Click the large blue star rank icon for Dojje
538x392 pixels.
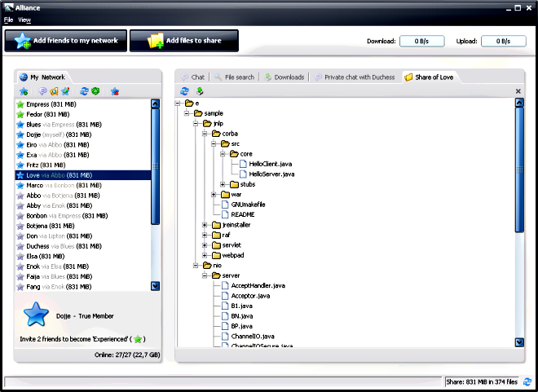click(36, 315)
